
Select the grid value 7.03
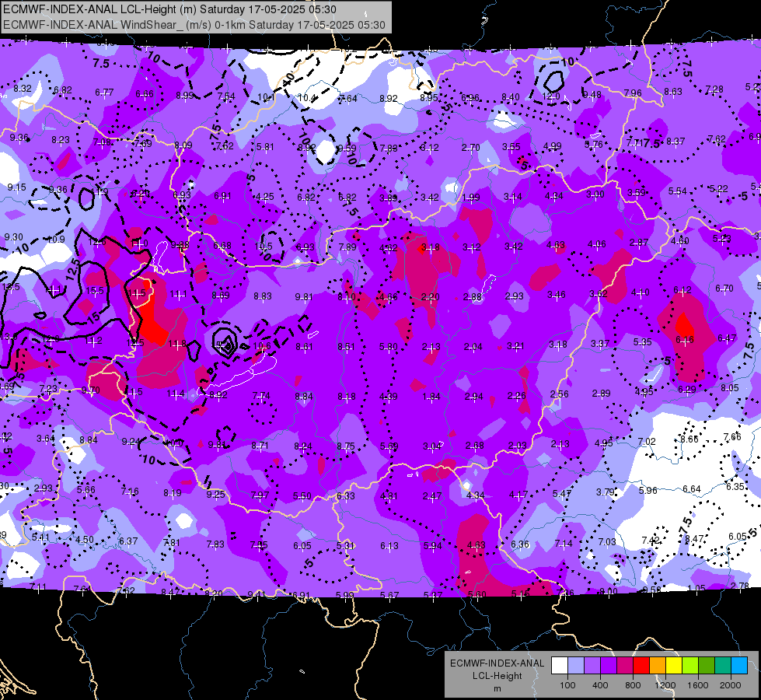tap(606, 541)
